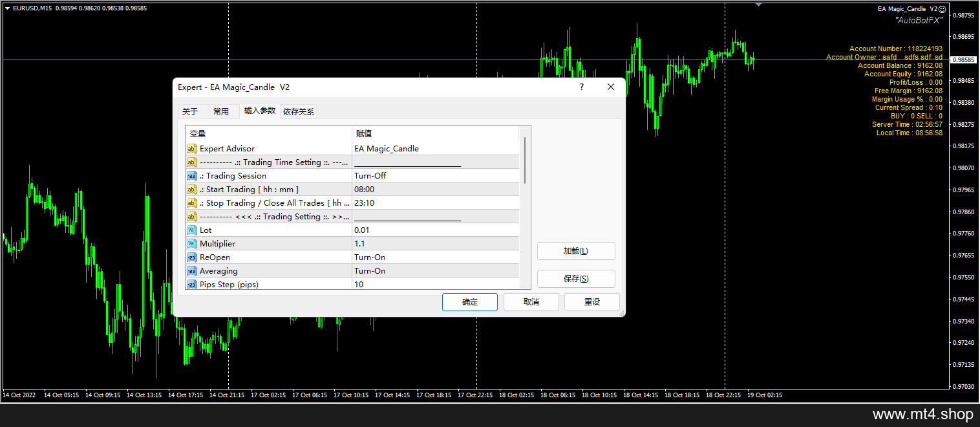Click the 加载(L) button
Image resolution: width=980 pixels, height=427 pixels.
576,251
